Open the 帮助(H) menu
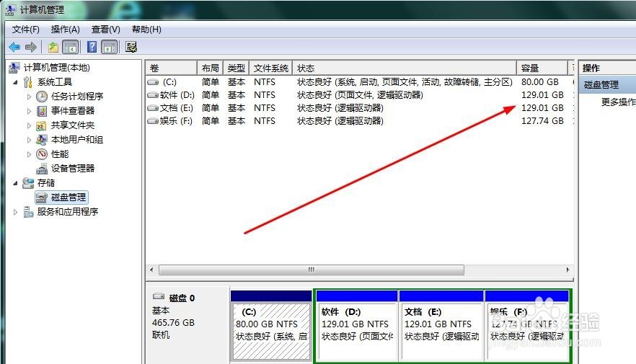The width and height of the screenshot is (636, 364). pyautogui.click(x=146, y=29)
